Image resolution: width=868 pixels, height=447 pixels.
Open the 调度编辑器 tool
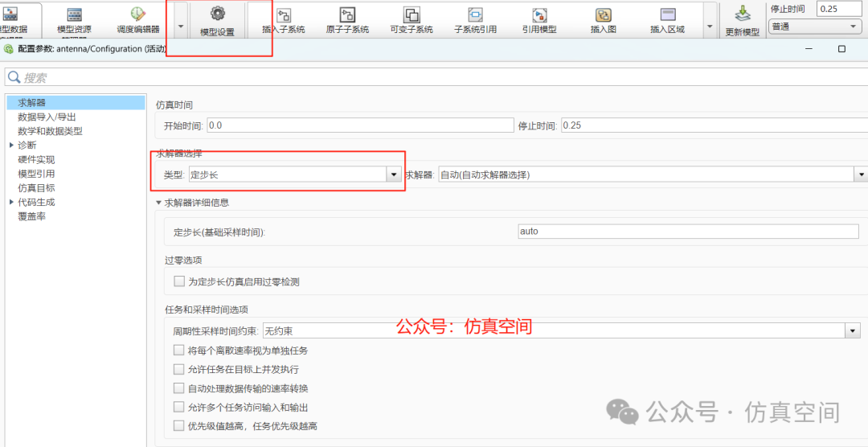(137, 14)
